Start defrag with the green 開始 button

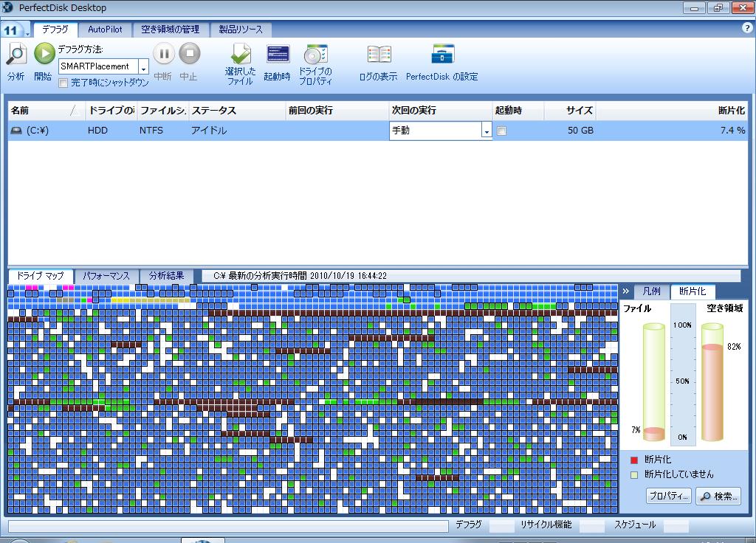point(44,53)
